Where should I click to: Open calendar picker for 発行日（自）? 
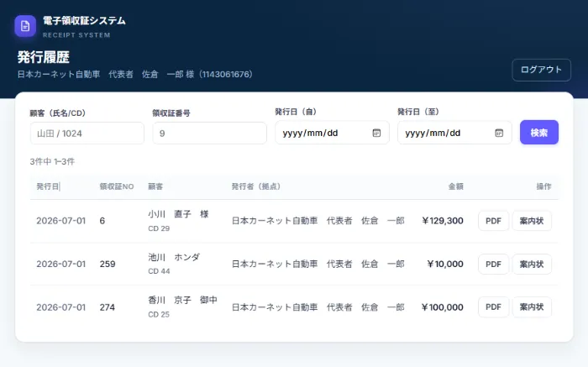pyautogui.click(x=376, y=133)
